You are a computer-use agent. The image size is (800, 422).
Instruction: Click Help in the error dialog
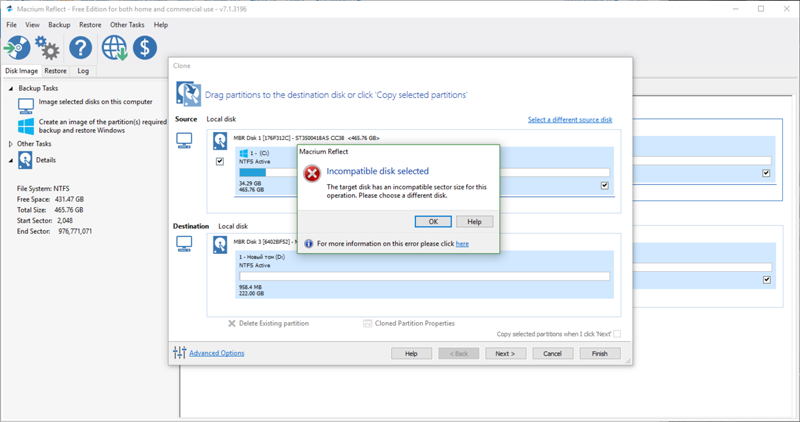(x=474, y=221)
